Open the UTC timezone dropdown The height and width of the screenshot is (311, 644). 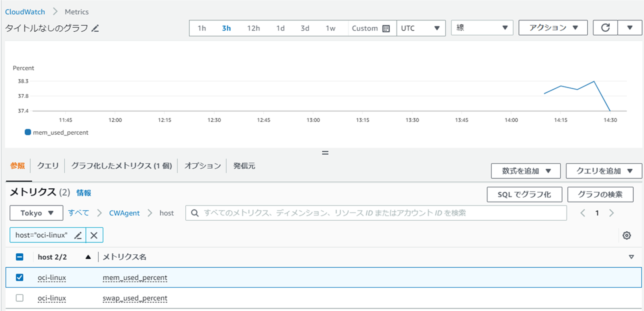click(421, 28)
